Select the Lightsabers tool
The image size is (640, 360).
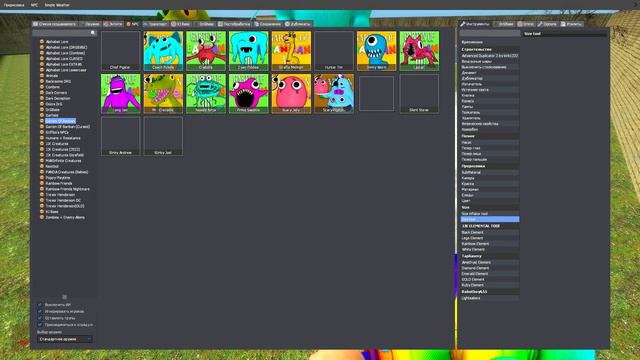click(x=490, y=298)
